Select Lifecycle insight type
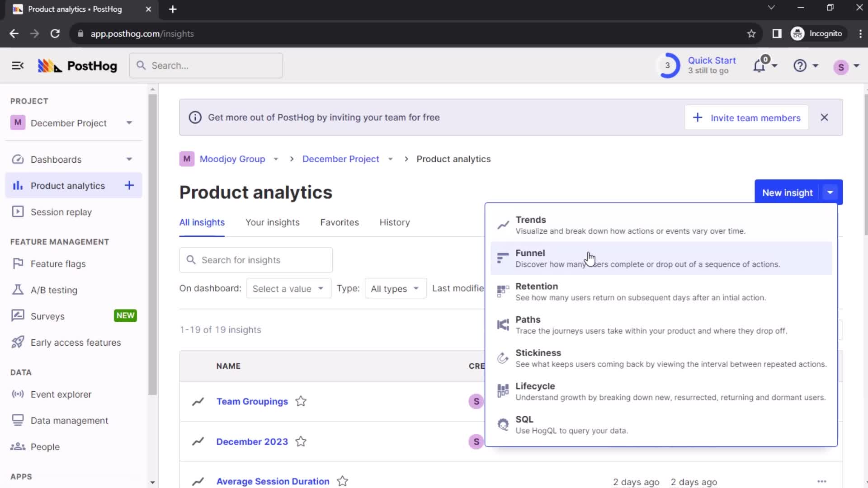The width and height of the screenshot is (868, 488). 661,391
